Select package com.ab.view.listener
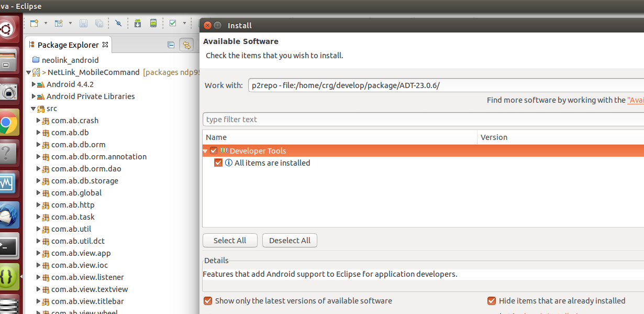Screen dimensions: 644x314 87,277
